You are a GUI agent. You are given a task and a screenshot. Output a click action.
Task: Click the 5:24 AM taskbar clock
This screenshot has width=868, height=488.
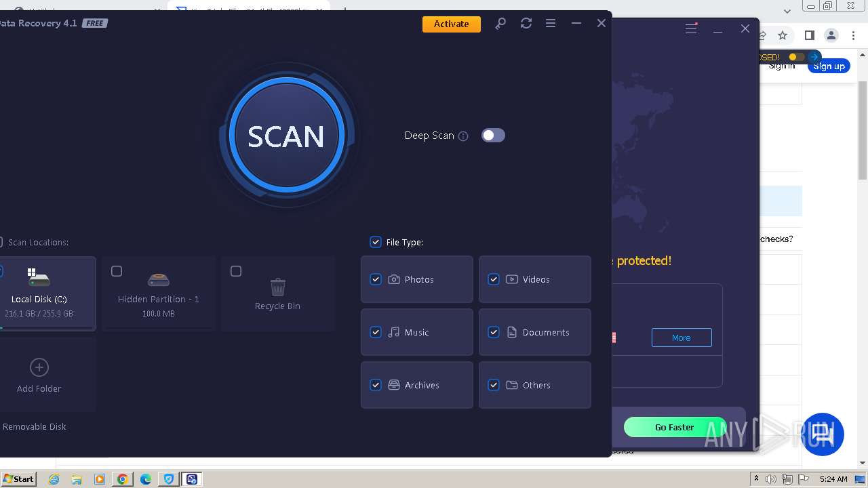pyautogui.click(x=833, y=479)
